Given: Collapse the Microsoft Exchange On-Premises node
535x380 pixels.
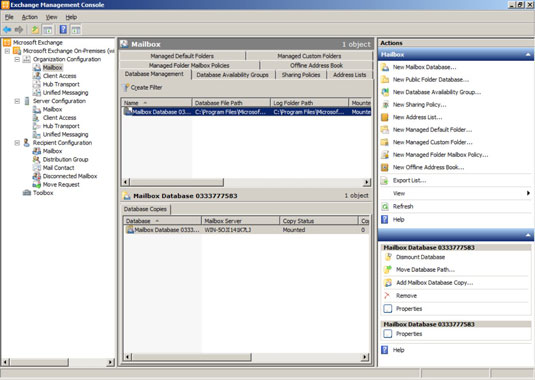Looking at the screenshot, I should coord(7,51).
